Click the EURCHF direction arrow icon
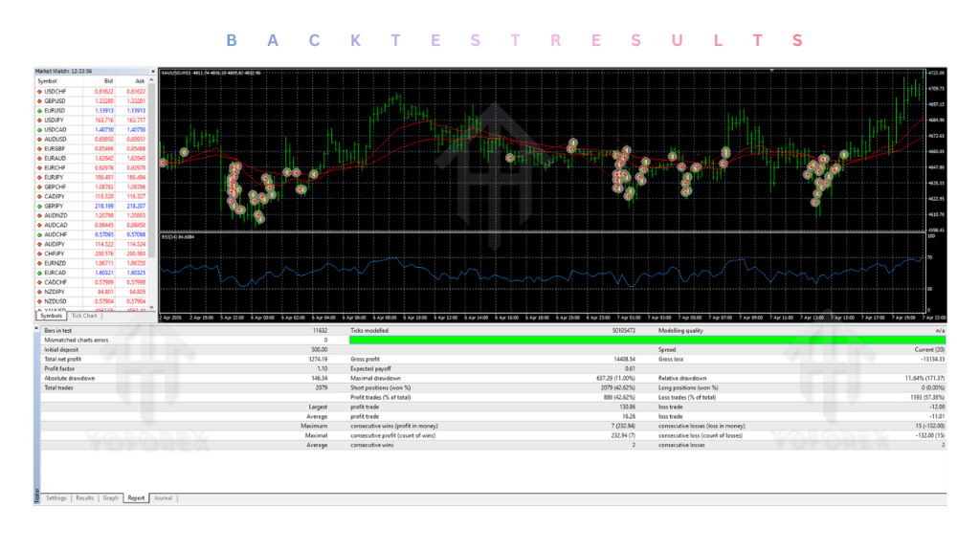Screen dimensions: 980x551 [x=40, y=168]
